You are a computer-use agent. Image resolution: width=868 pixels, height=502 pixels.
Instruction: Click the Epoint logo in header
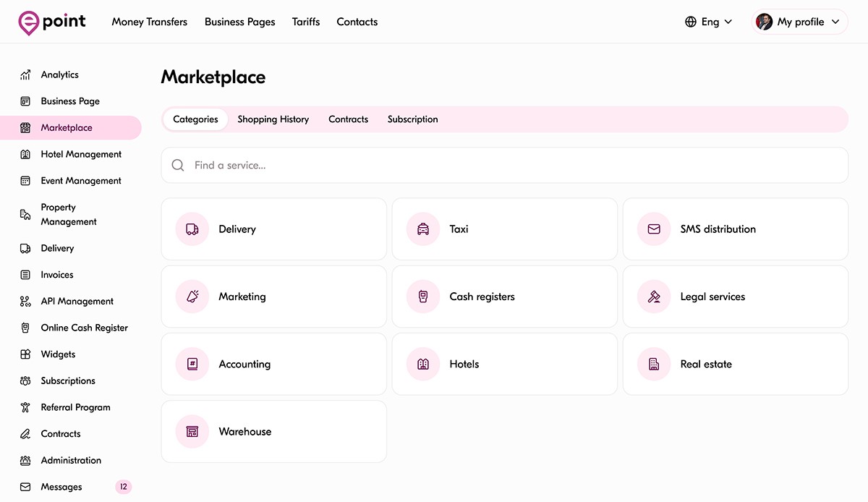point(52,22)
